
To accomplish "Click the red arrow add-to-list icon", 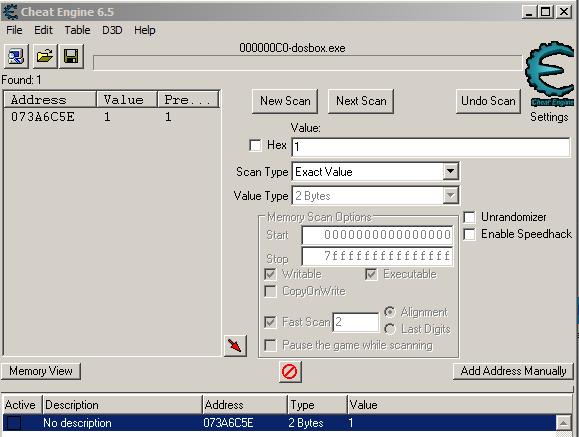I will [235, 346].
